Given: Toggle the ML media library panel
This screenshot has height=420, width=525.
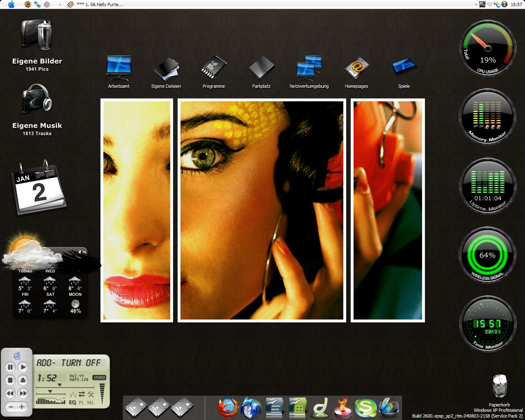Looking at the screenshot, I should [91, 402].
